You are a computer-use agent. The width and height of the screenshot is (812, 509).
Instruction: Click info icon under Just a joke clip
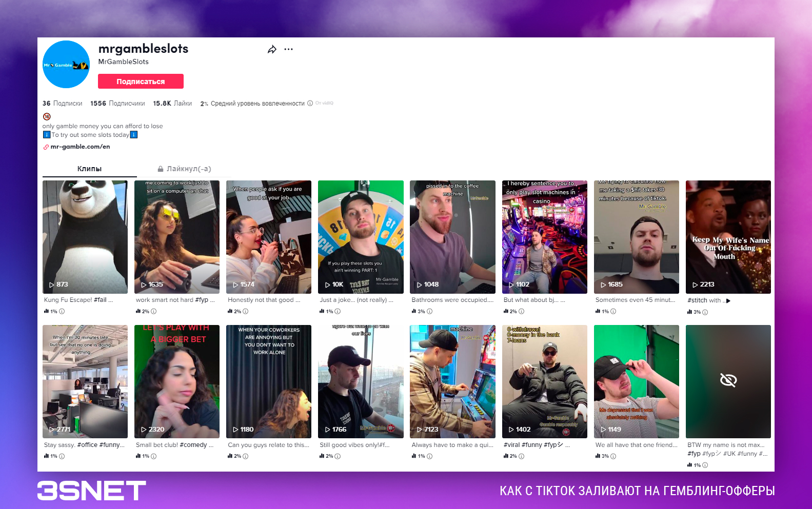tap(338, 311)
